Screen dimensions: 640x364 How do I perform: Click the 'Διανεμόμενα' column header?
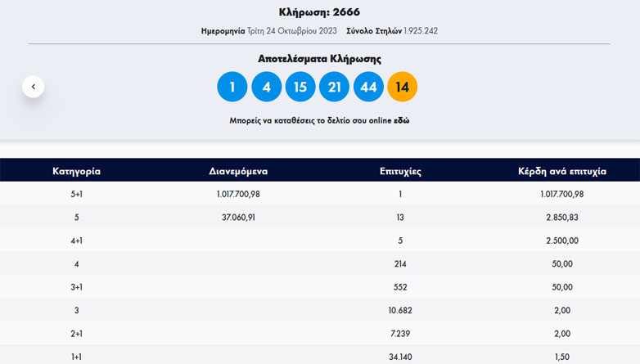point(238,172)
